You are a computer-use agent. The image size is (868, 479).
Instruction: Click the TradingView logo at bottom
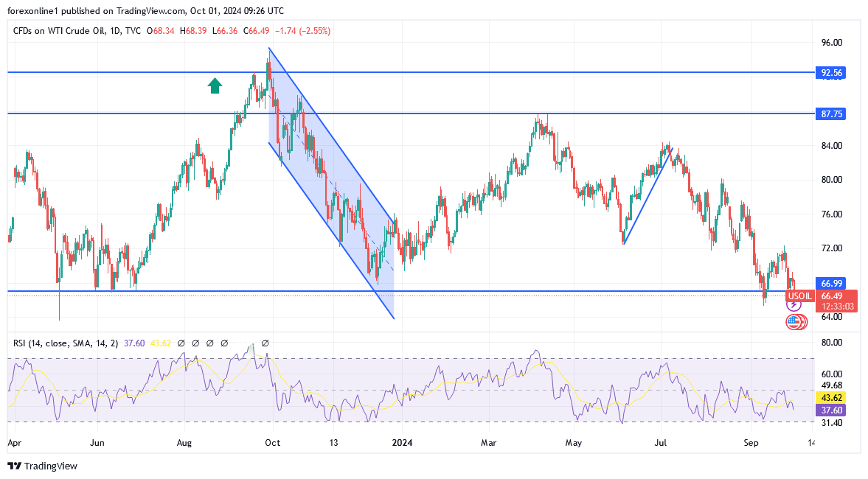tap(42, 466)
